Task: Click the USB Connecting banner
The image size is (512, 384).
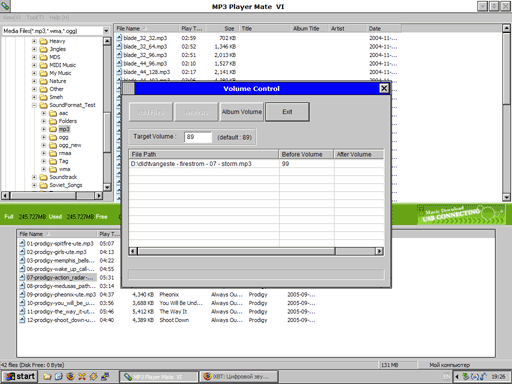Action: click(x=461, y=214)
